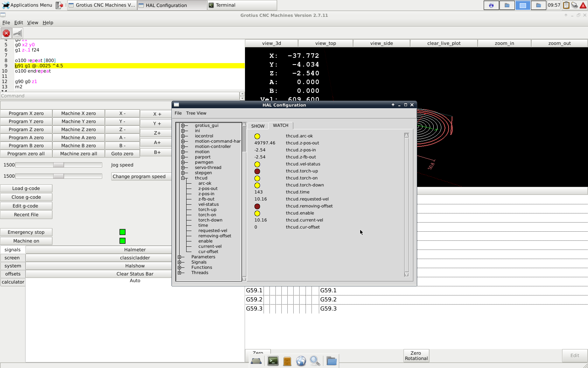Open the File menu in main window

[6, 22]
